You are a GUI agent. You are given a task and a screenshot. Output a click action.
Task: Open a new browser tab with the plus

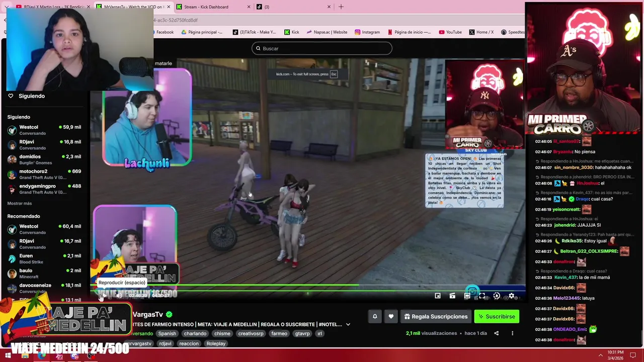pyautogui.click(x=341, y=7)
